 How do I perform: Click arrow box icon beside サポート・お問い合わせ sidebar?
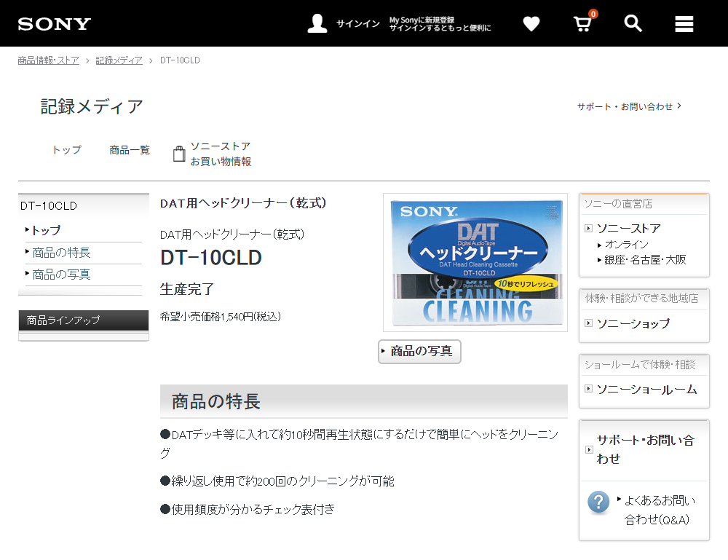click(x=589, y=449)
